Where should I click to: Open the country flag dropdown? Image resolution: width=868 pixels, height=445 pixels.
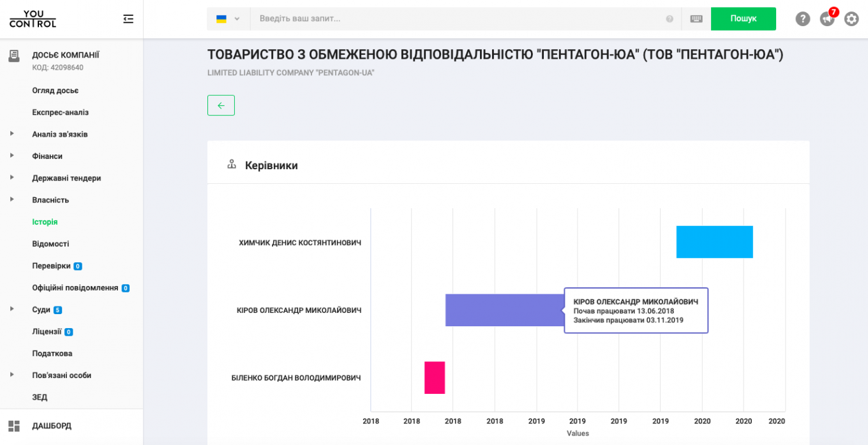click(x=228, y=19)
